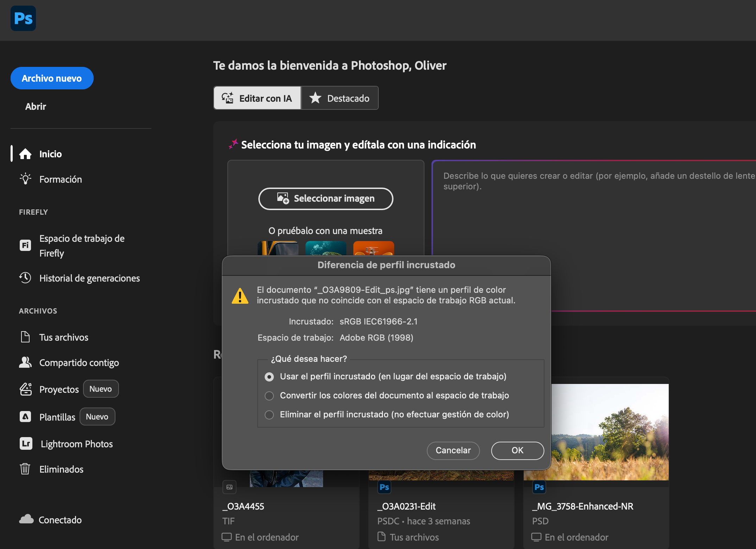Click the Adobe RGB (1998) workspace value
756x549 pixels.
point(377,337)
